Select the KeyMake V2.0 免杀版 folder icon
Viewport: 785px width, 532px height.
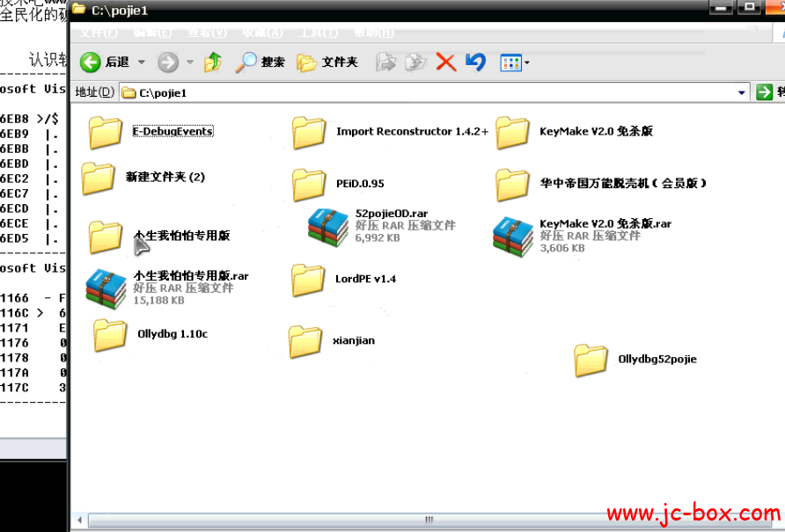(512, 133)
